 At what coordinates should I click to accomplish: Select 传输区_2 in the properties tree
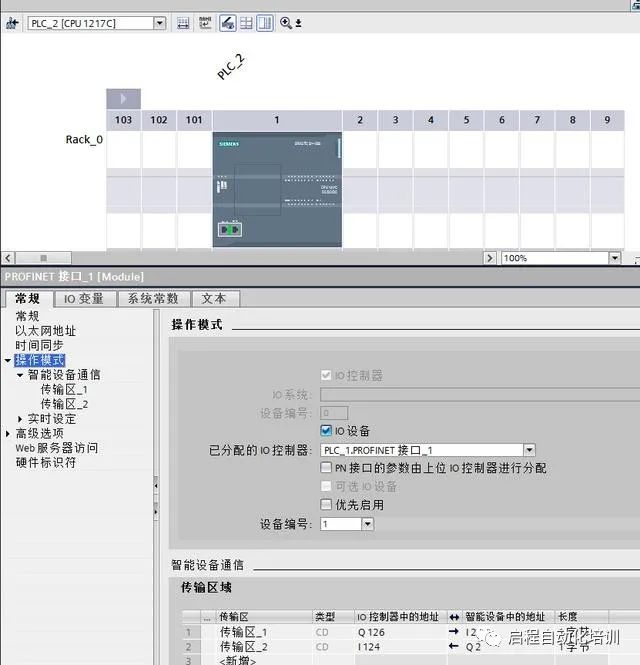(x=64, y=404)
